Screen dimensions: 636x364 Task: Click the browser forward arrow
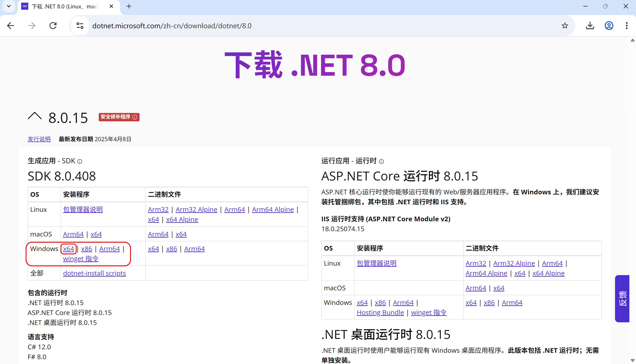click(32, 26)
